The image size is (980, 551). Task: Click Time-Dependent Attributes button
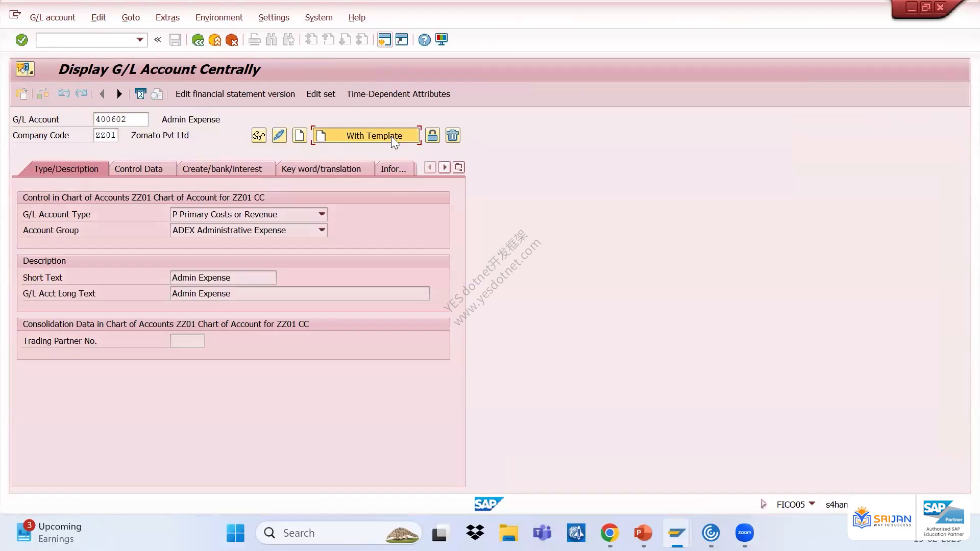click(398, 94)
